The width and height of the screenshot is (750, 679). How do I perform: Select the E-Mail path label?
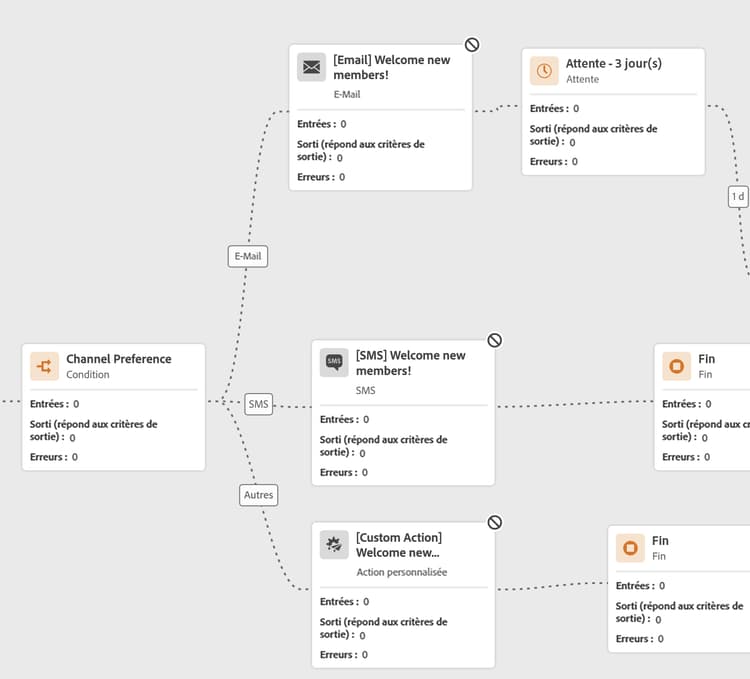coord(248,256)
